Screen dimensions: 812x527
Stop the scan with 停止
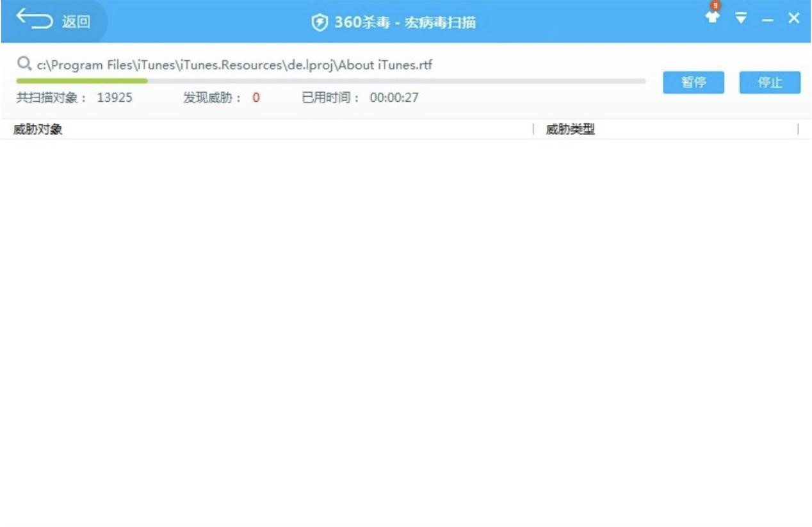(x=770, y=83)
